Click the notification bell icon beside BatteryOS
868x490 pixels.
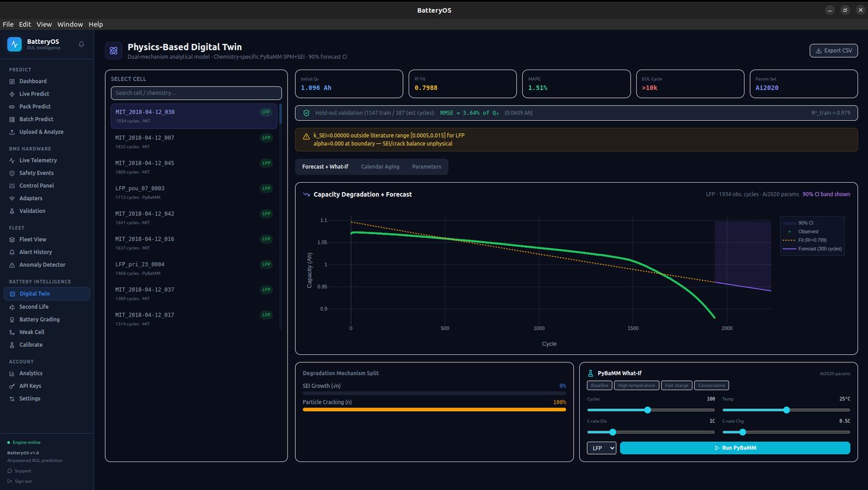81,44
